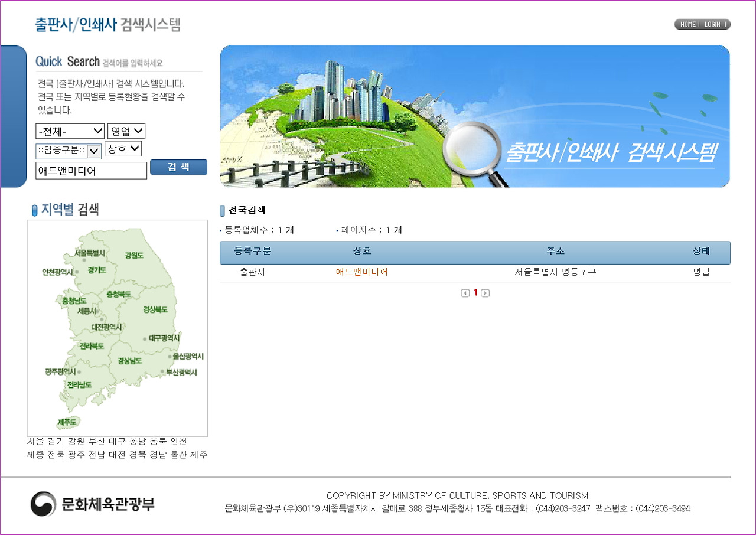The image size is (756, 535).
Task: Click the next page arrow icon
Action: click(485, 292)
